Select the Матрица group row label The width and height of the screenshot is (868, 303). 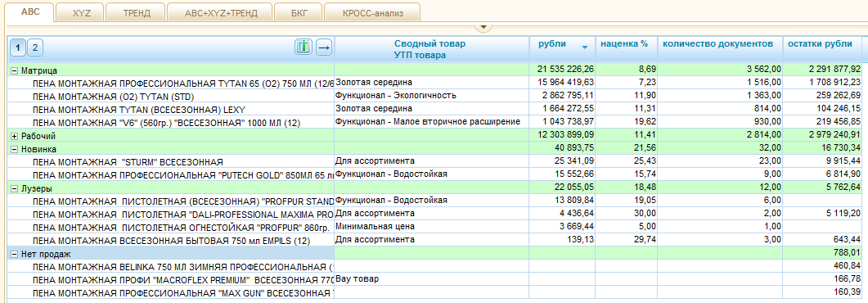pos(38,70)
